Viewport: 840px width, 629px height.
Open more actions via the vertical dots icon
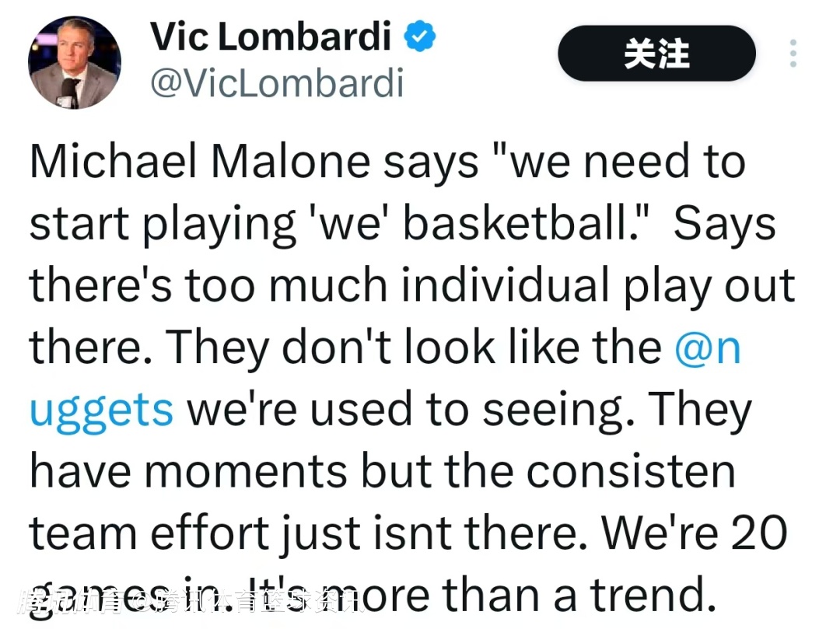point(793,53)
